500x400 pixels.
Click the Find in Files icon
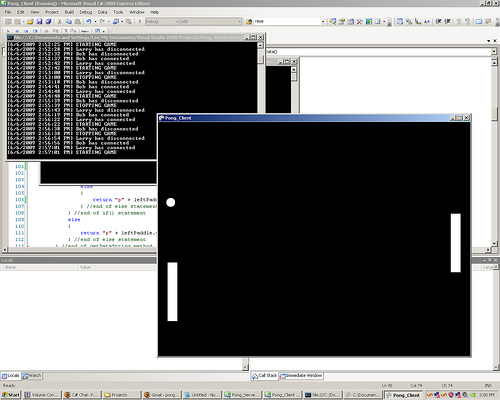249,22
